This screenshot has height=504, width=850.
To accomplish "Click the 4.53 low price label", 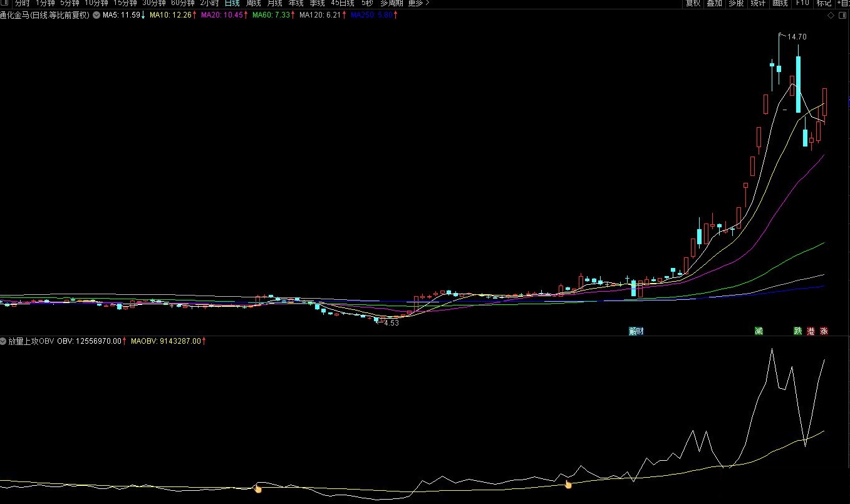I will (x=391, y=323).
